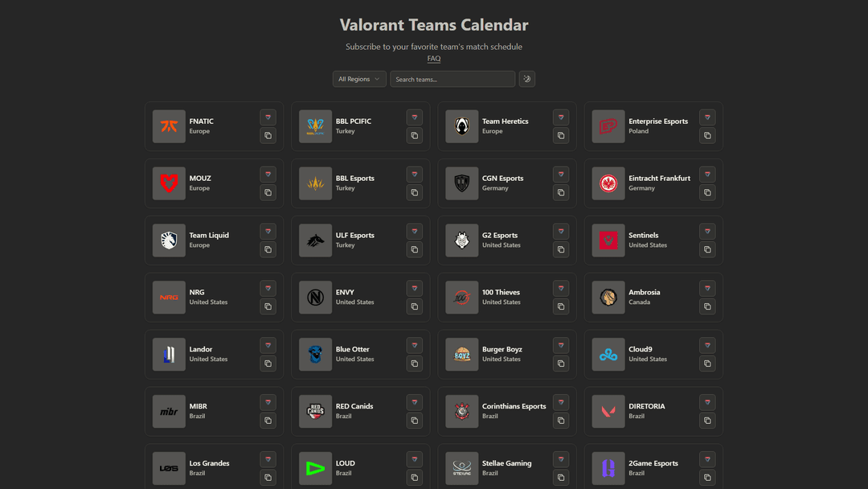Click the Google Calendar icon on FNATIC card

pos(268,117)
